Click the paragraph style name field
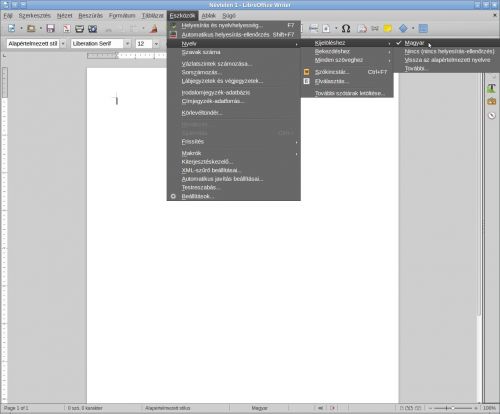500x414 pixels. pos(33,44)
